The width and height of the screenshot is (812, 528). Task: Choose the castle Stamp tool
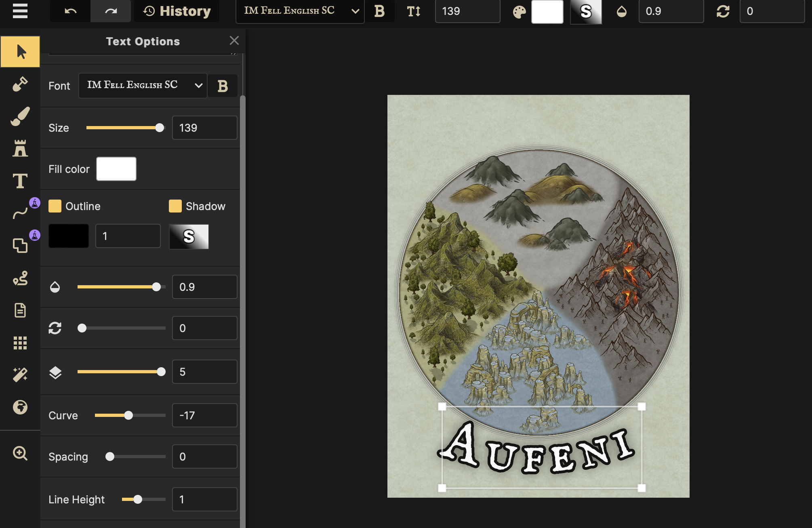pyautogui.click(x=20, y=149)
